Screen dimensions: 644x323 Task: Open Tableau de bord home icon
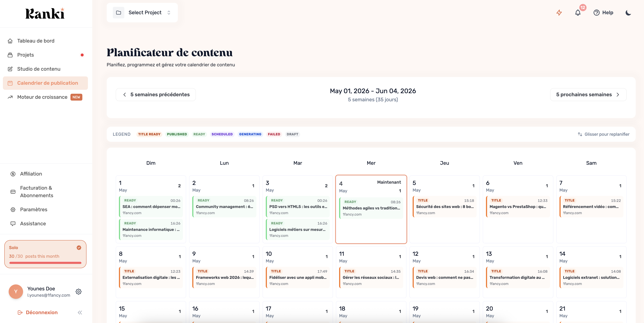pos(10,41)
